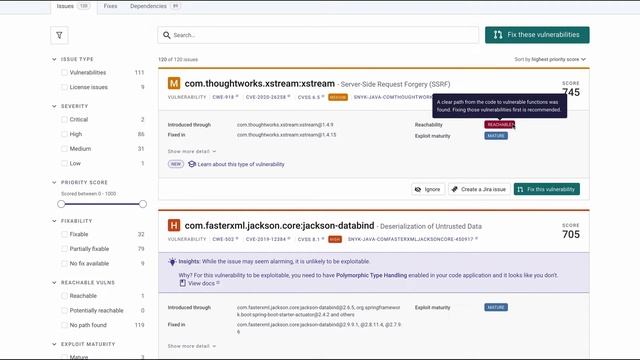Click the MEDIUM severity tag on xstream
640x360 pixels.
click(338, 97)
